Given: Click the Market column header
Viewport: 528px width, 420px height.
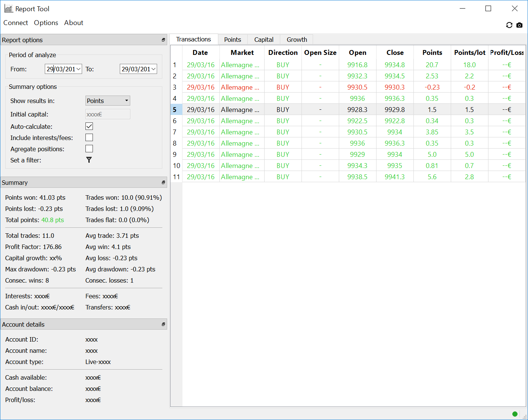Looking at the screenshot, I should (x=242, y=53).
